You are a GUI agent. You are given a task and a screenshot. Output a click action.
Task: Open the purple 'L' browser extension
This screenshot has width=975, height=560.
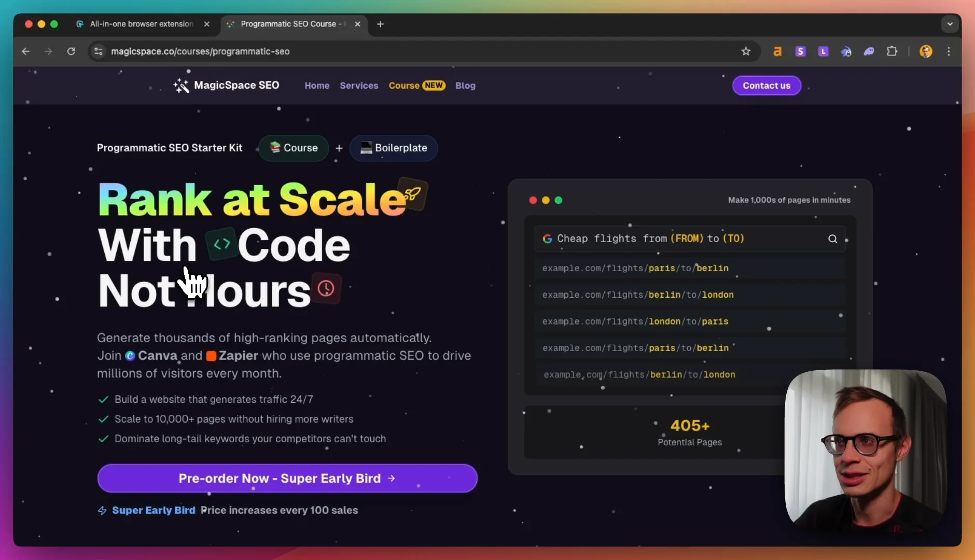tap(823, 51)
